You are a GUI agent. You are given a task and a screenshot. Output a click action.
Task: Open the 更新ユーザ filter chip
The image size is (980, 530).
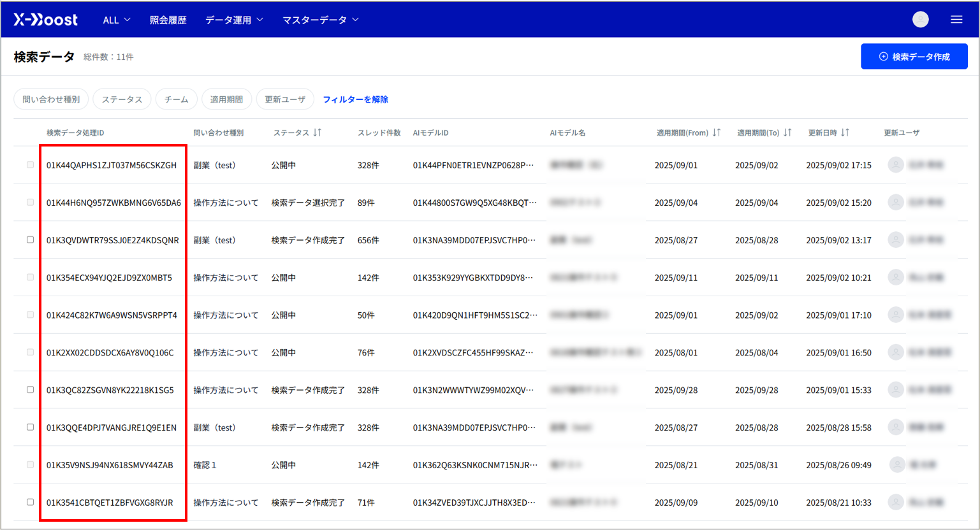pos(285,99)
